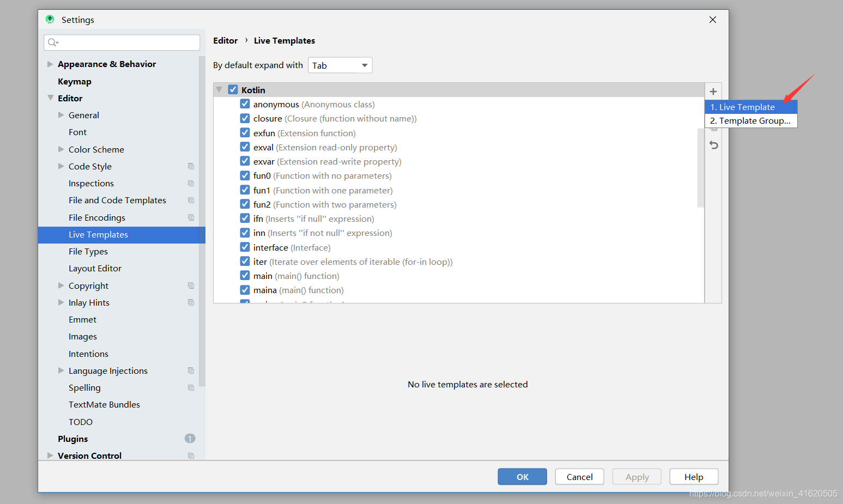Select the main template row
The height and width of the screenshot is (504, 843).
coord(458,276)
